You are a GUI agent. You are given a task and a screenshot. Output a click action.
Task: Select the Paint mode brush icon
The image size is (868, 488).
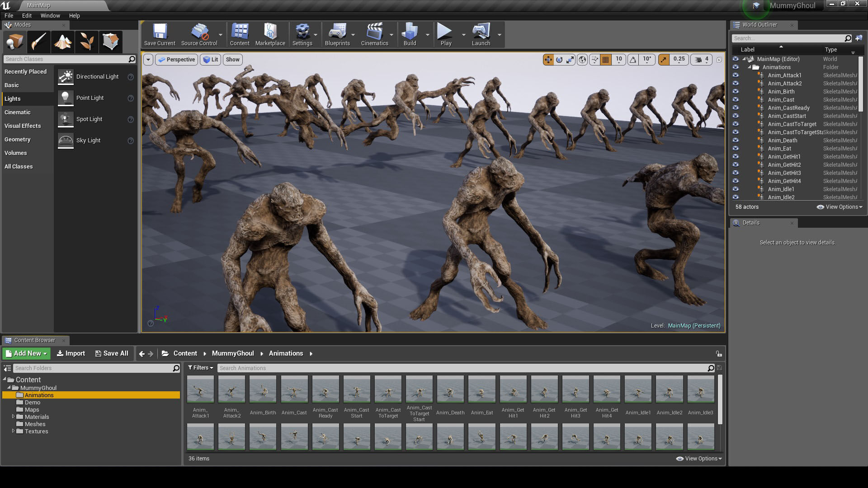tap(38, 42)
